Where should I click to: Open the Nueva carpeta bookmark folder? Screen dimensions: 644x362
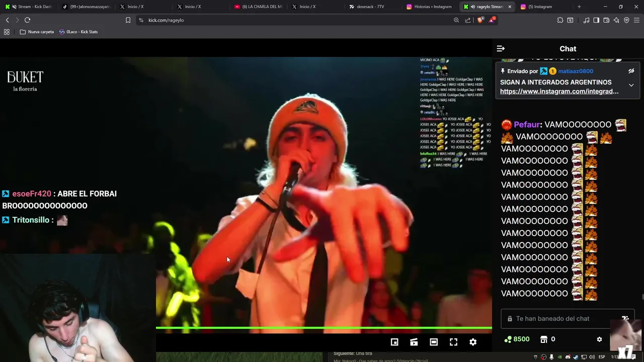tap(37, 32)
